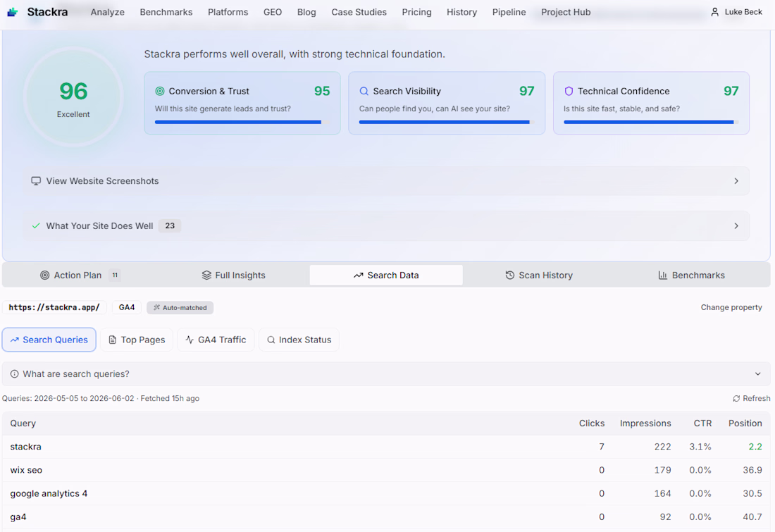Go to the Pricing page
775x532 pixels.
[x=416, y=12]
